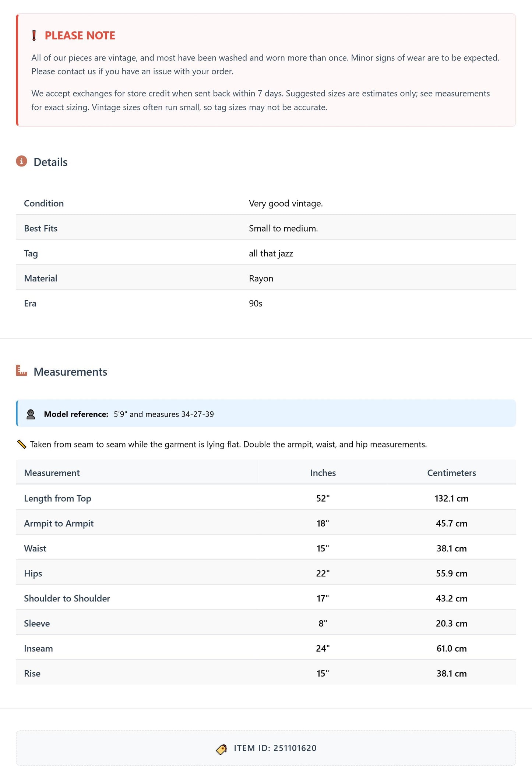Click the item ID tag icon
532x779 pixels.
tap(222, 749)
